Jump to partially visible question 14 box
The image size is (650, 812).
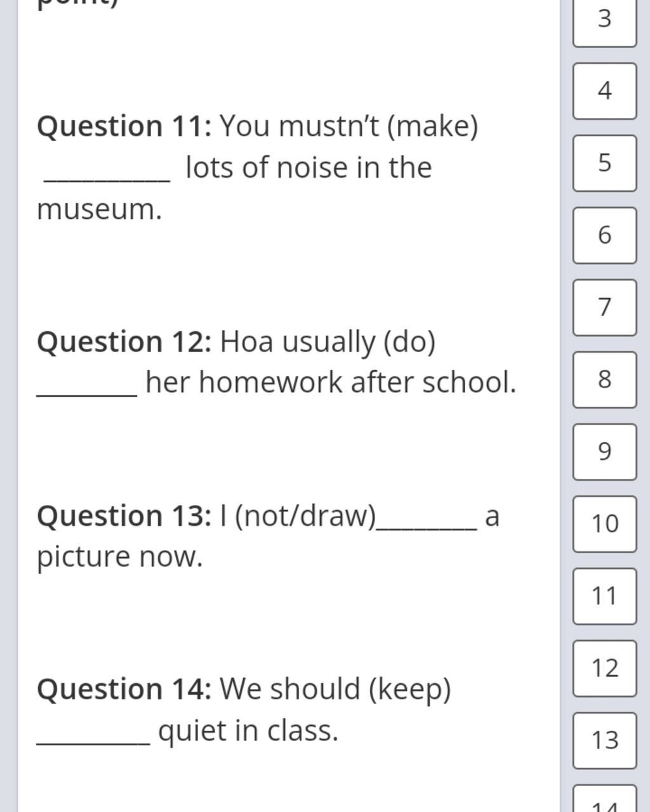[x=604, y=799]
